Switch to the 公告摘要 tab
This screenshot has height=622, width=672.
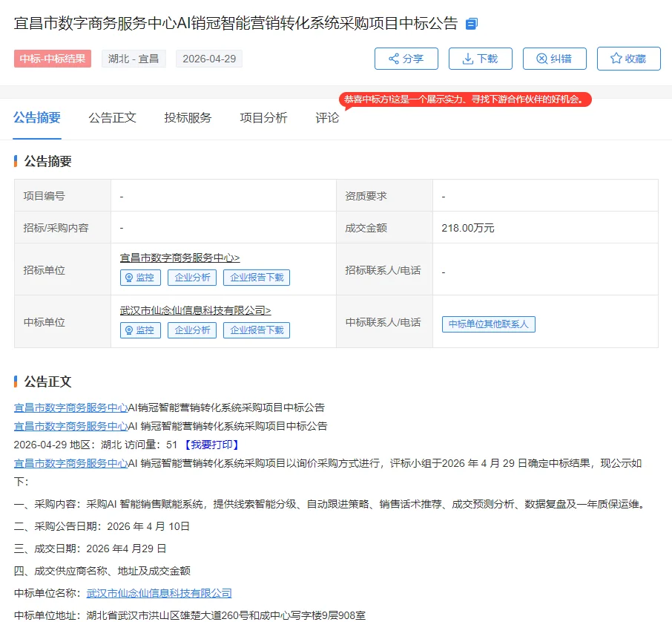click(x=37, y=117)
